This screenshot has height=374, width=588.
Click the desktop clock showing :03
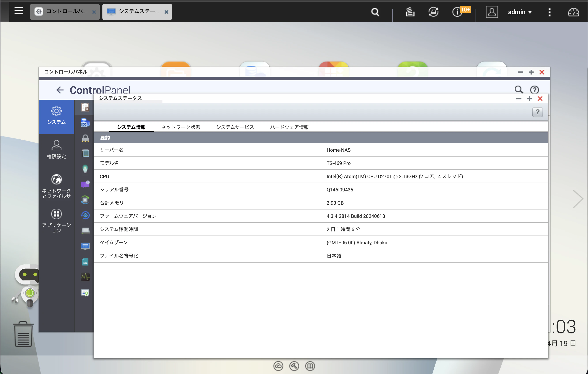point(563,327)
